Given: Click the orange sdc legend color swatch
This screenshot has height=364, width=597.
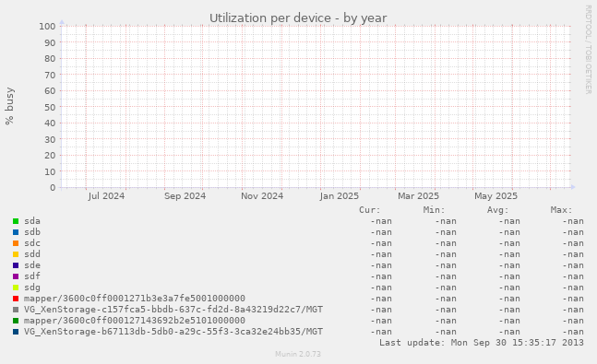Looking at the screenshot, I should click(16, 243).
